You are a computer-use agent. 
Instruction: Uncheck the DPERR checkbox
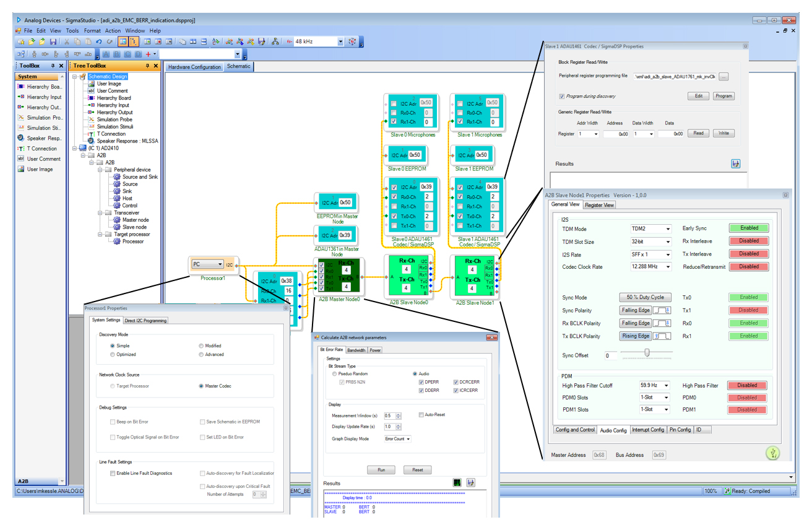pos(421,382)
